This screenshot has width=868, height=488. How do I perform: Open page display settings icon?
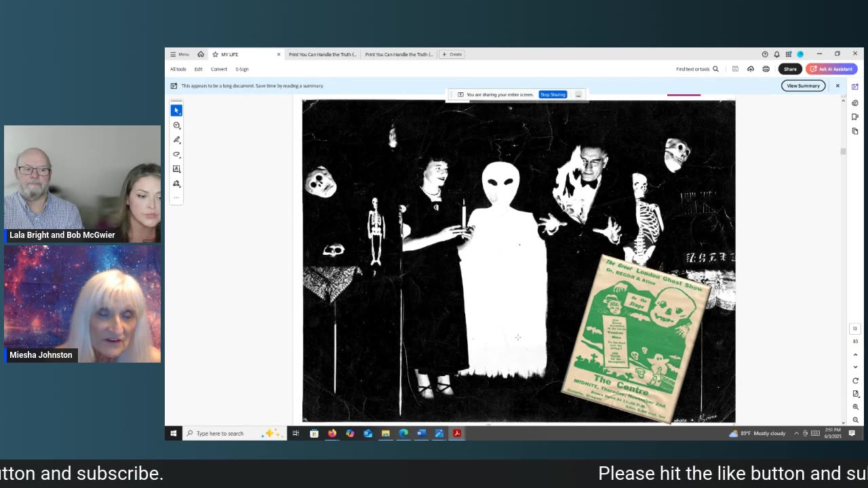[855, 394]
